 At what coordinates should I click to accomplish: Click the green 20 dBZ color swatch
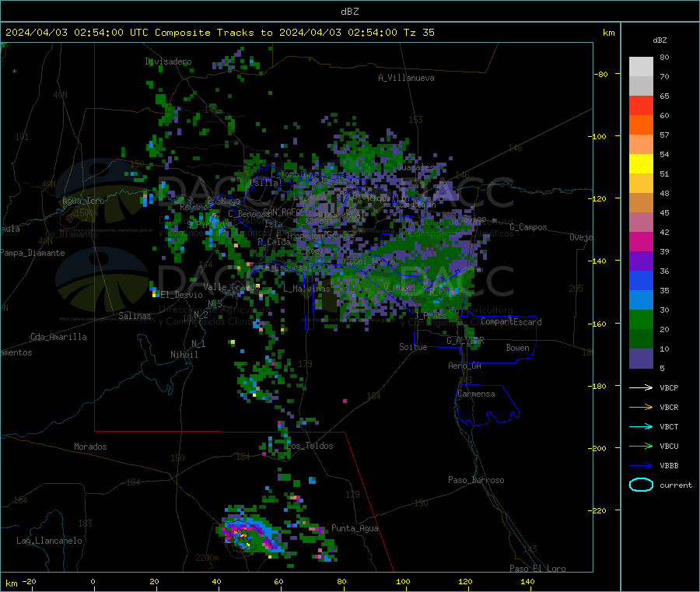641,319
